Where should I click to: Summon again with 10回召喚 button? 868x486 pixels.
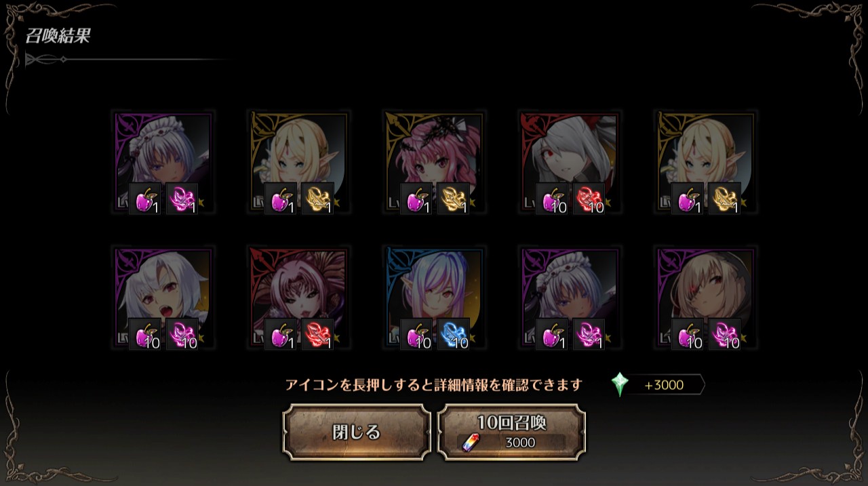(511, 432)
